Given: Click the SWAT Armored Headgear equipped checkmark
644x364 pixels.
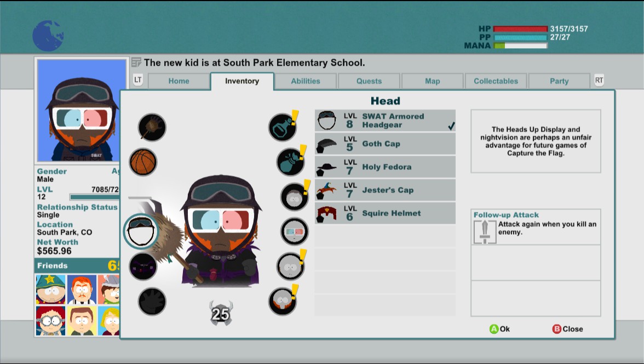Looking at the screenshot, I should coord(451,126).
